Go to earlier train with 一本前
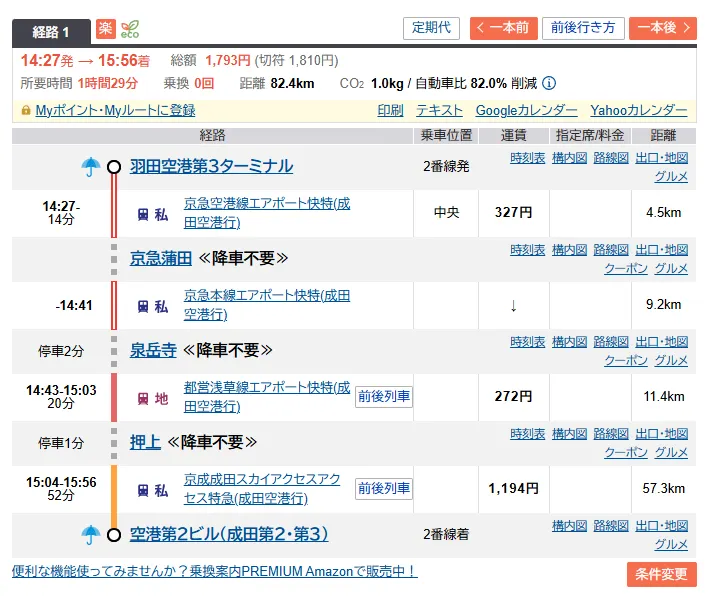Screen dimensions: 708x605 coord(503,28)
